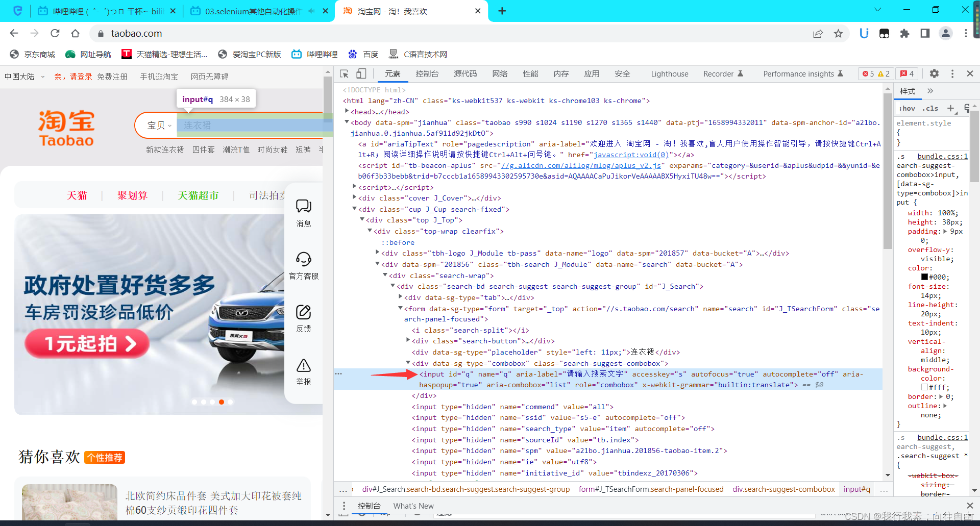Click the 连衣裙 search input field

pyautogui.click(x=250, y=126)
